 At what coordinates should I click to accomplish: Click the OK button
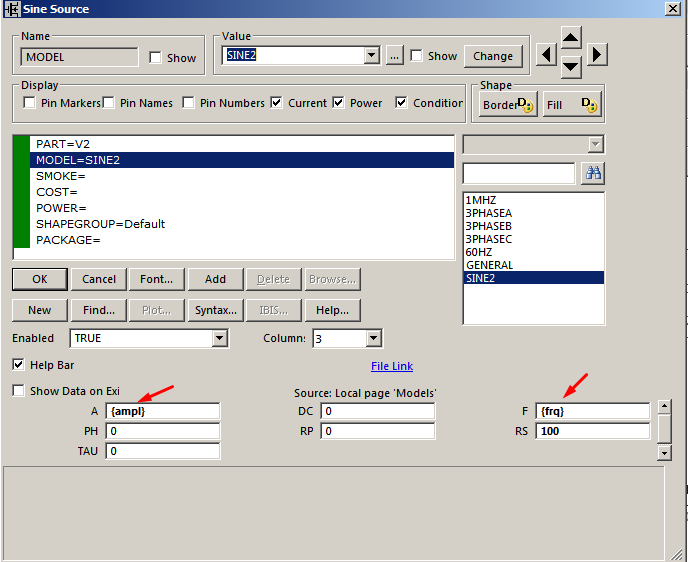[x=40, y=279]
